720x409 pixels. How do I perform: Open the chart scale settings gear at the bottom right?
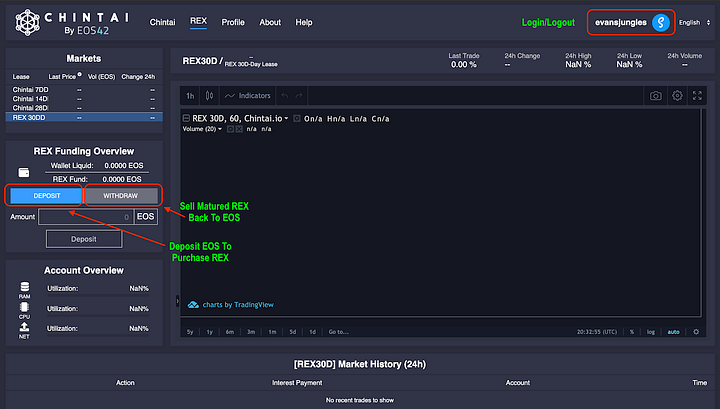(696, 331)
